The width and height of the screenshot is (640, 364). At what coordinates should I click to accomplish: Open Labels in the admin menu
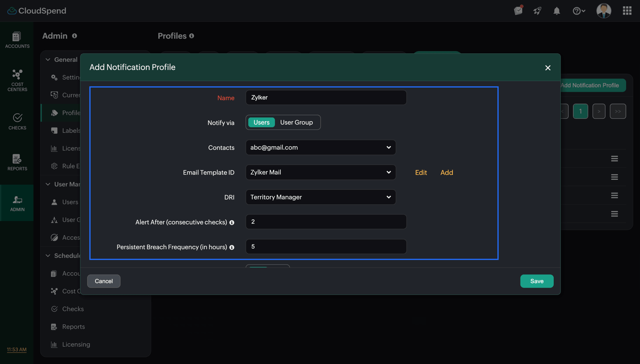(71, 131)
